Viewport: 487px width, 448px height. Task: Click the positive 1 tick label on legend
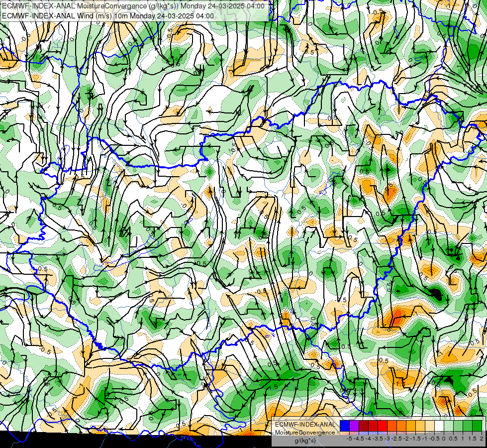(x=463, y=439)
